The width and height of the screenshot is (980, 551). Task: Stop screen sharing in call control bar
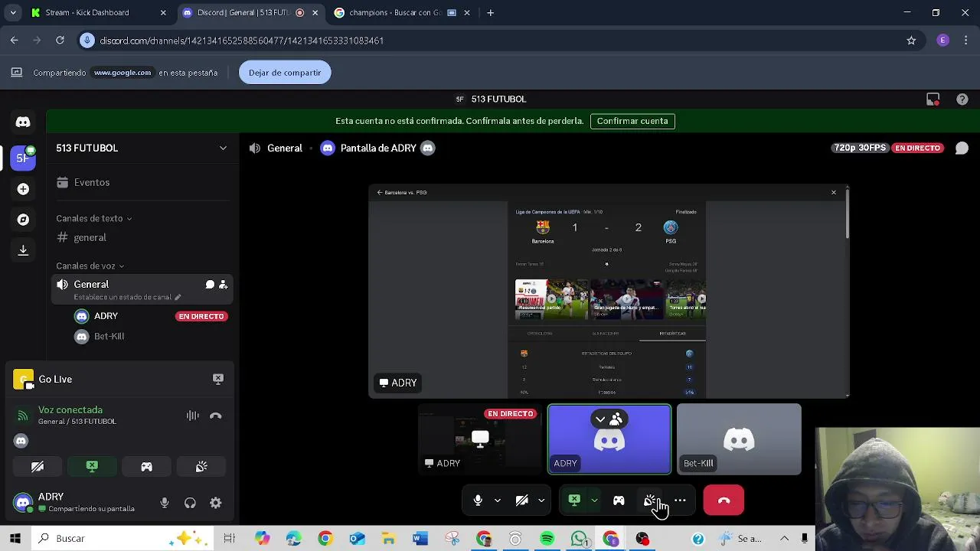pyautogui.click(x=574, y=500)
